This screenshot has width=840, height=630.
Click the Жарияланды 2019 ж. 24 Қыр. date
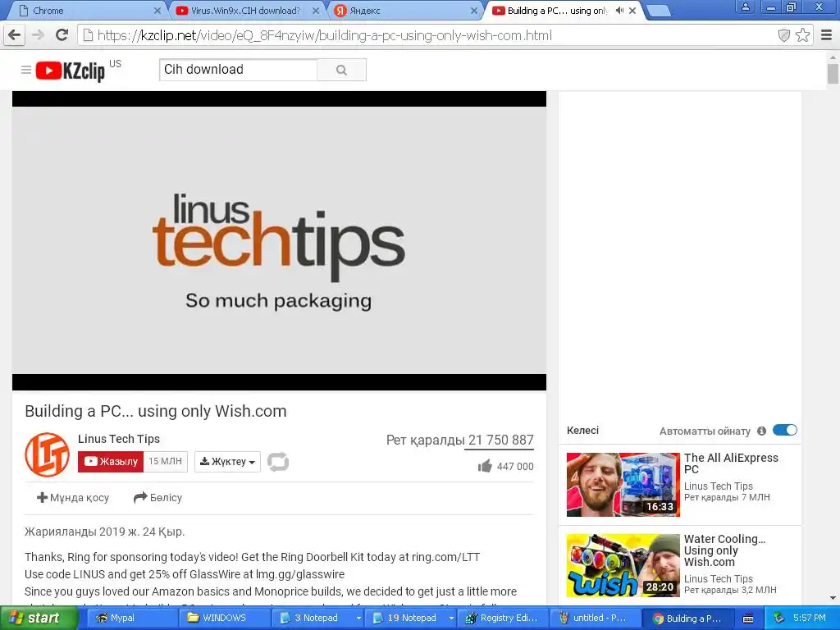pyautogui.click(x=104, y=532)
